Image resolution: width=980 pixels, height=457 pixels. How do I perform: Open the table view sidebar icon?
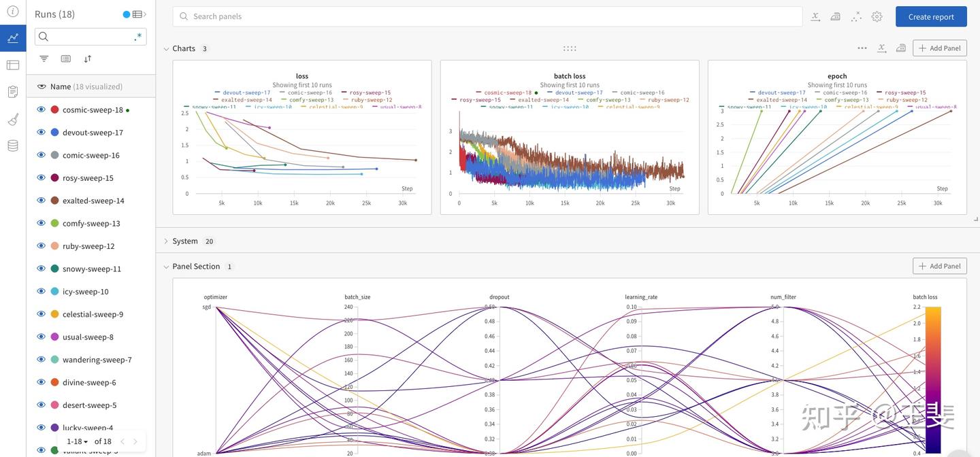click(12, 65)
